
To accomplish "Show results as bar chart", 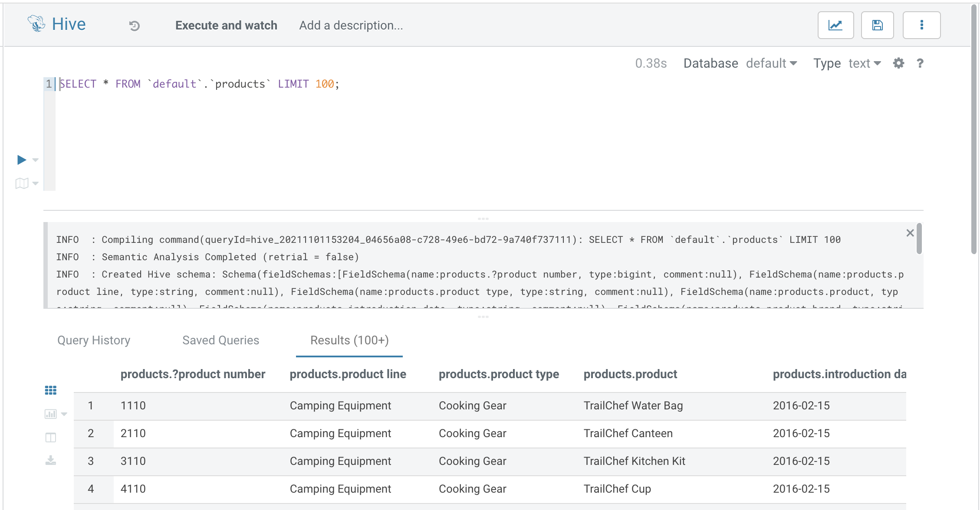I will point(51,414).
